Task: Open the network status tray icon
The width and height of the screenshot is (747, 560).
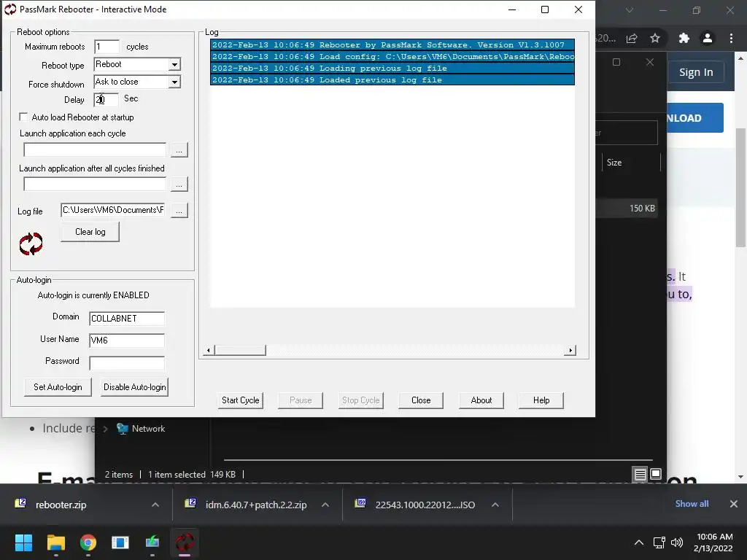Action: (x=659, y=542)
